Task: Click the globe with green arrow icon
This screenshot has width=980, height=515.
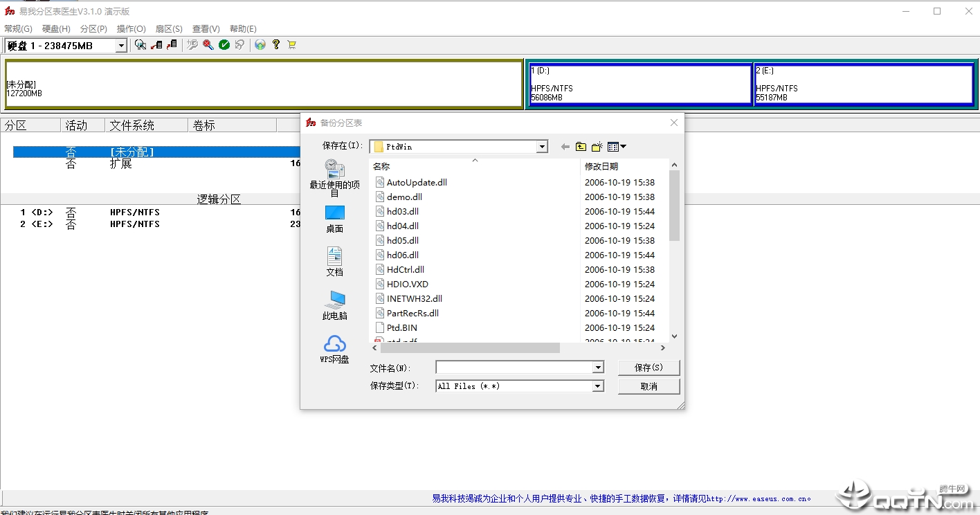Action: pos(260,45)
